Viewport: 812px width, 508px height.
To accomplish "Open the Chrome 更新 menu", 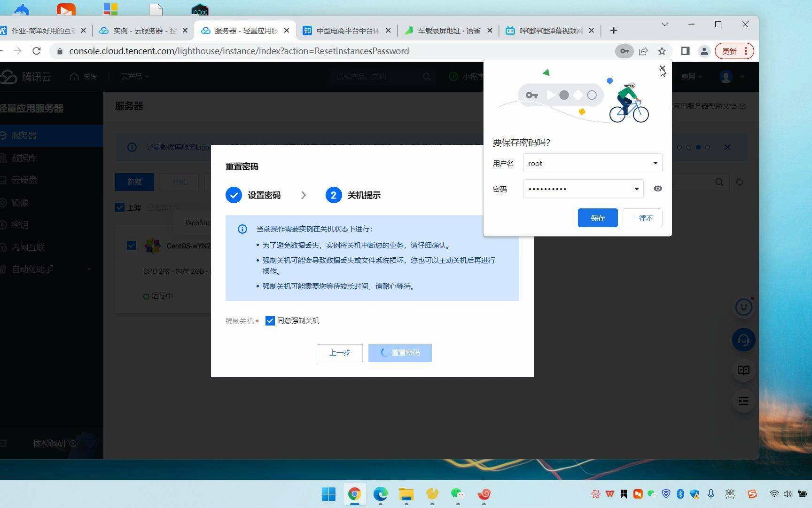I will pyautogui.click(x=734, y=51).
